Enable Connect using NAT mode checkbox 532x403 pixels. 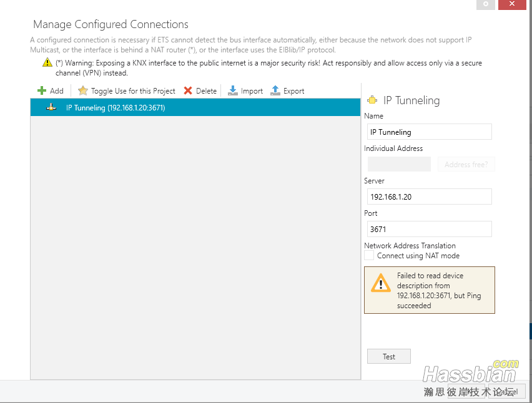point(370,256)
